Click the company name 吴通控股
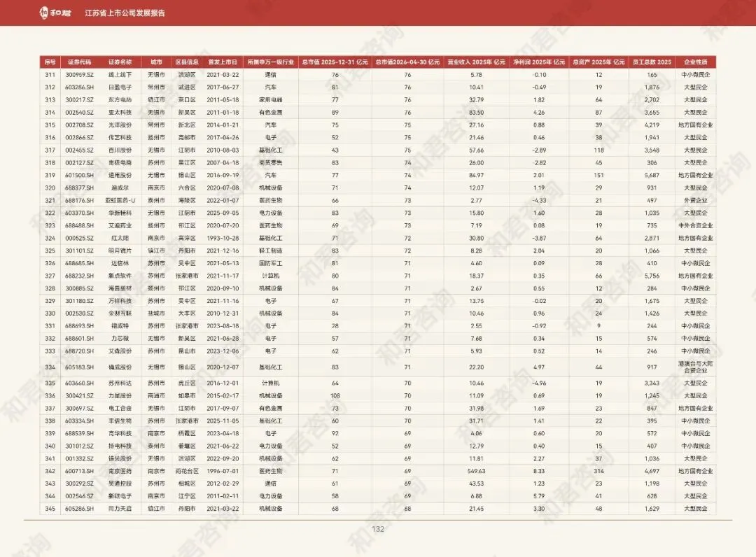 coord(120,484)
